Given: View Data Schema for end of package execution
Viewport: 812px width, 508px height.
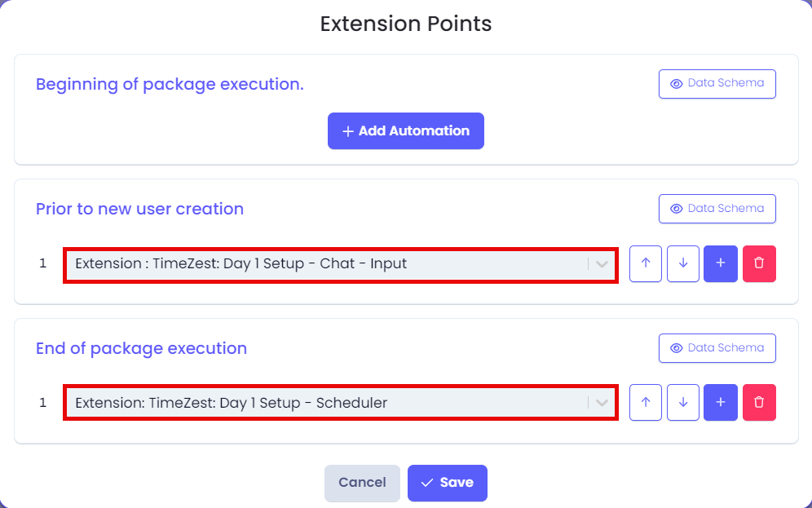Looking at the screenshot, I should click(x=717, y=348).
